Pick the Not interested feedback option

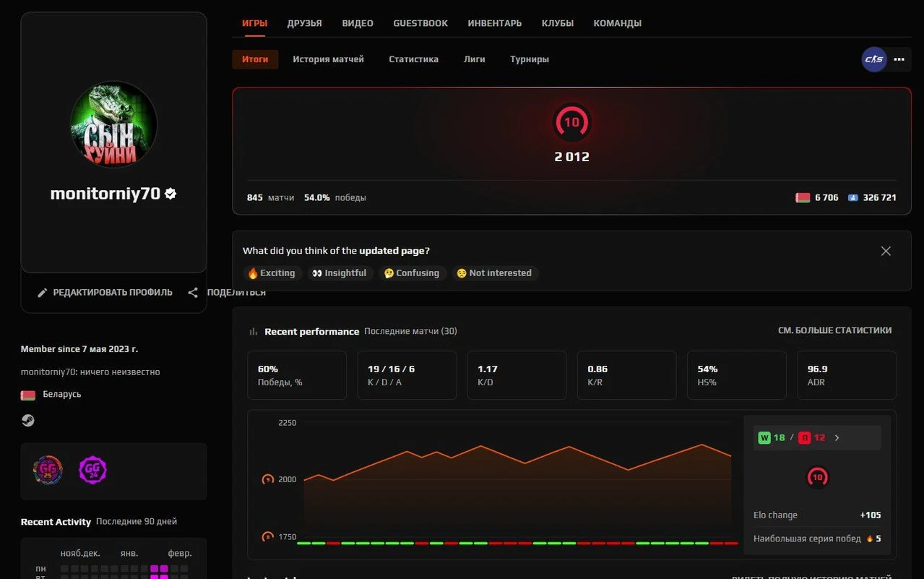tap(494, 273)
